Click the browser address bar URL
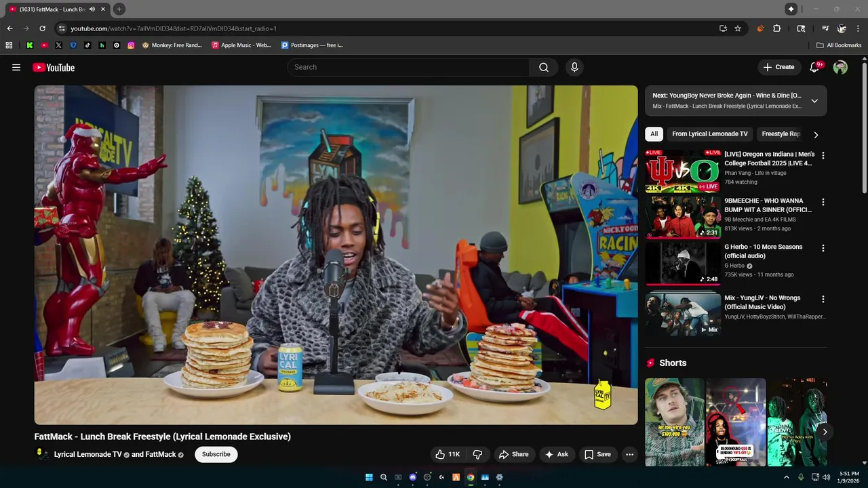 click(x=174, y=28)
